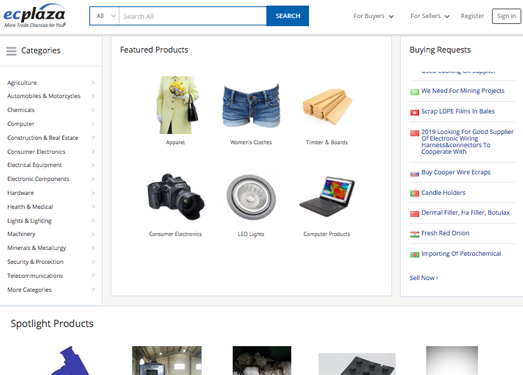Click the Apparel label

coord(175,142)
